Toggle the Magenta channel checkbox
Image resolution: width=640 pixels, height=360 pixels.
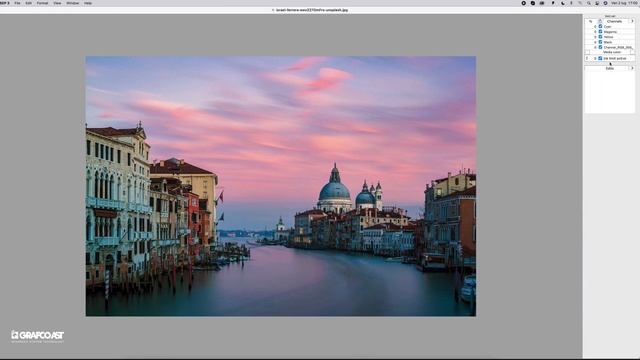click(x=600, y=31)
